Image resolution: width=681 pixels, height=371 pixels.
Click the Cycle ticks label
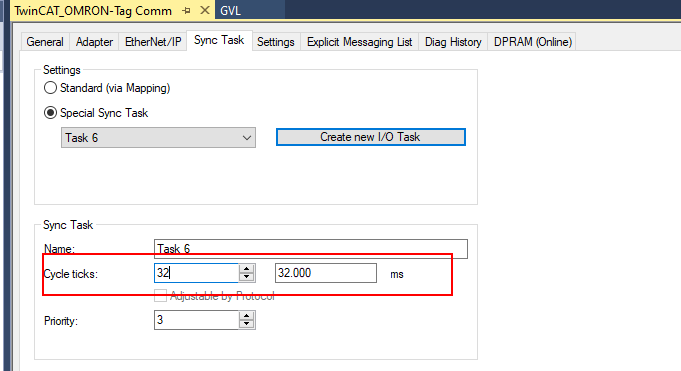coord(71,274)
